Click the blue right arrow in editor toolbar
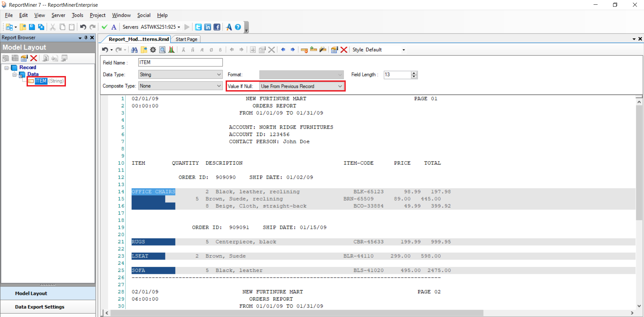This screenshot has height=317, width=644. pyautogui.click(x=293, y=50)
